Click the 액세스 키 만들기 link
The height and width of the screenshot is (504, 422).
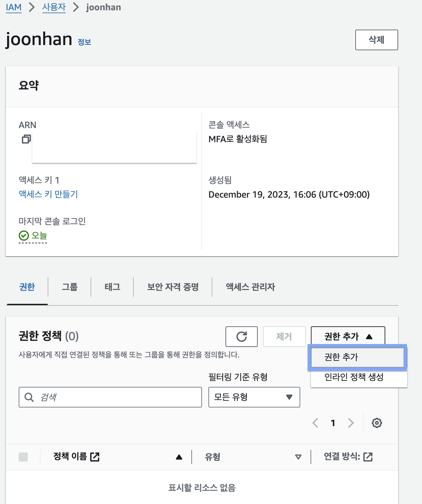(x=48, y=194)
